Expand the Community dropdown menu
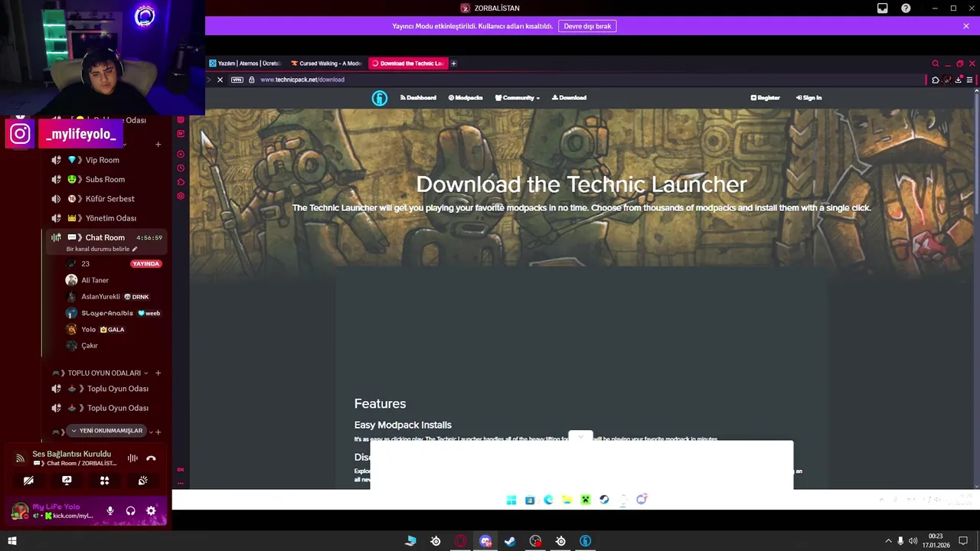The image size is (980, 551). click(518, 98)
